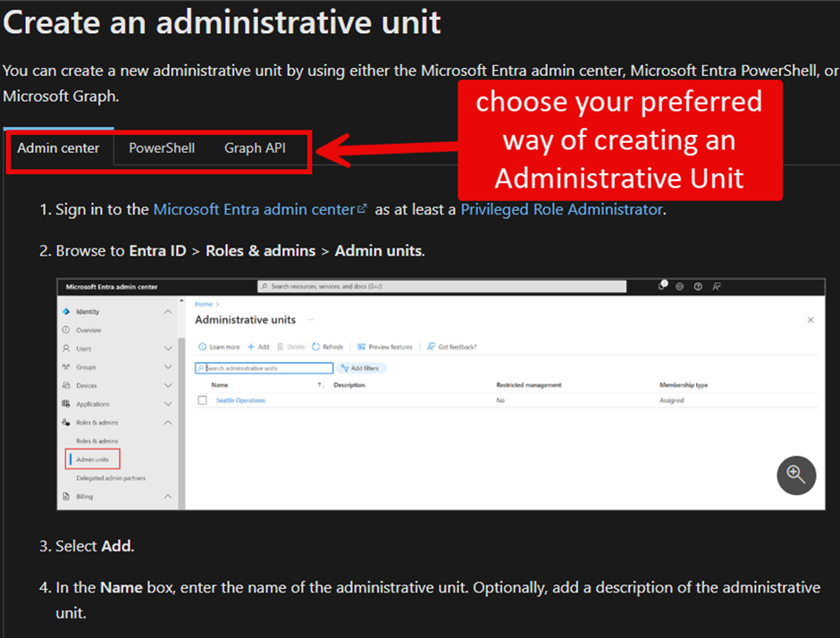Image resolution: width=840 pixels, height=638 pixels.
Task: Click the Home breadcrumb link
Action: pyautogui.click(x=204, y=304)
